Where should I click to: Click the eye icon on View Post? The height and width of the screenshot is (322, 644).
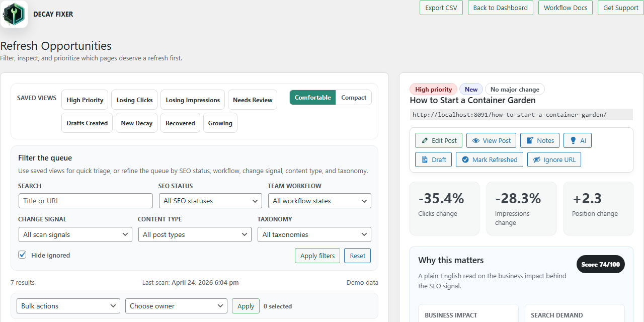coord(475,141)
